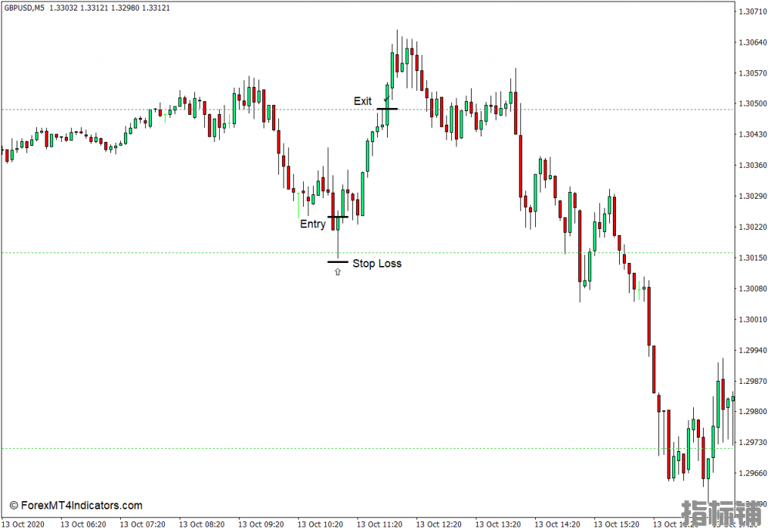Click the 13 Oct 2020 date label
The image size is (774, 532).
pos(23,524)
